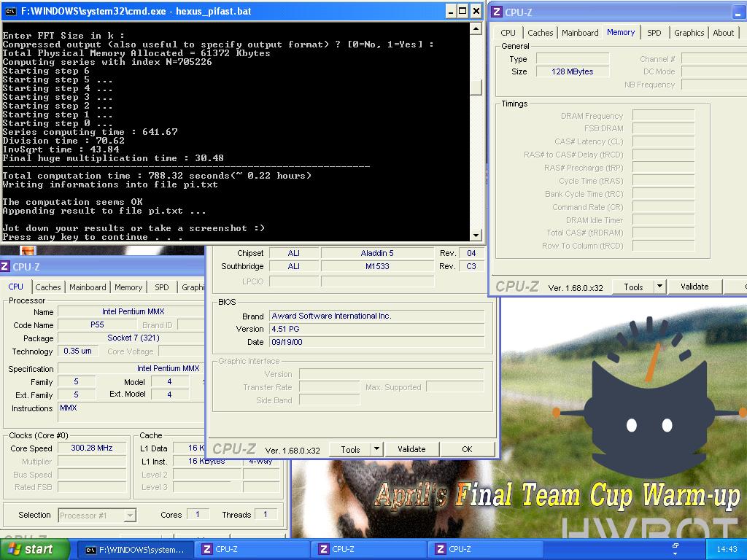
Task: Open SPD tab in right CPU-Z window
Action: (654, 33)
